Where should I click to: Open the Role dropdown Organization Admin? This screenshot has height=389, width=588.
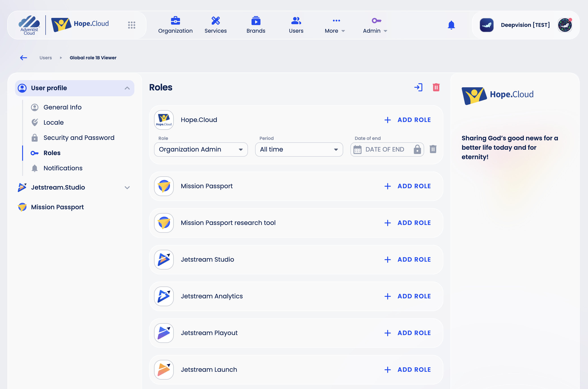click(201, 149)
